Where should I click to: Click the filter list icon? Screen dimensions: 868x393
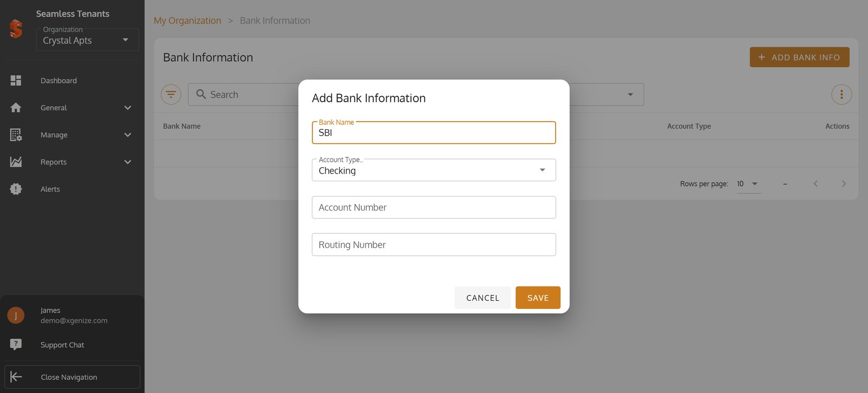171,94
